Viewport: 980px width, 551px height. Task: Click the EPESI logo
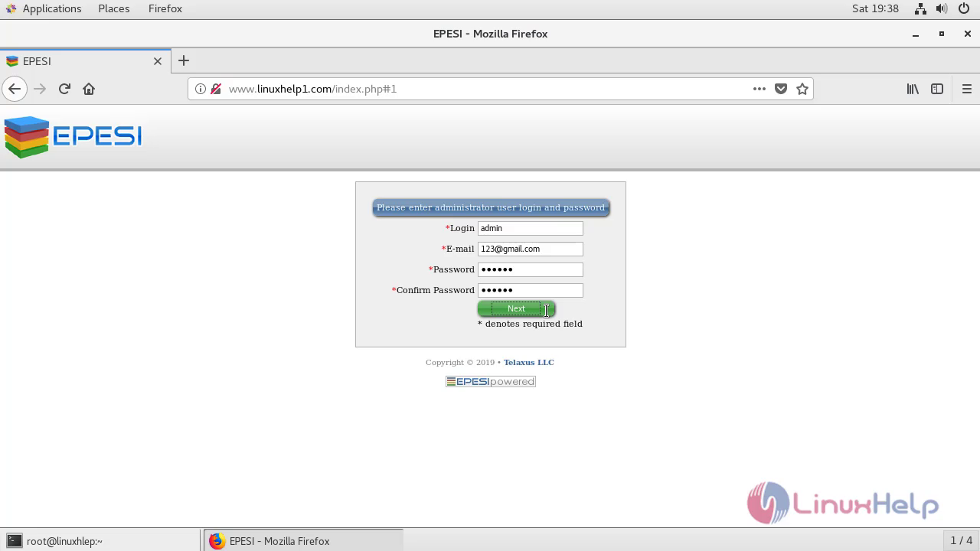(x=73, y=137)
